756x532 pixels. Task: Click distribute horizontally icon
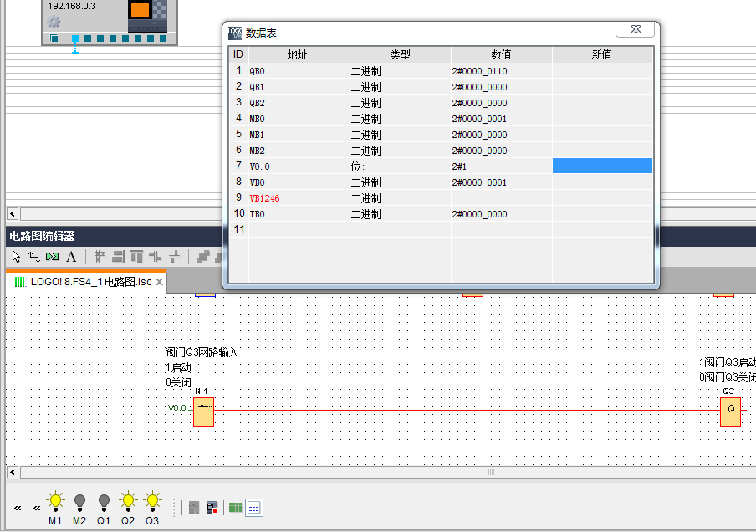coord(156,257)
